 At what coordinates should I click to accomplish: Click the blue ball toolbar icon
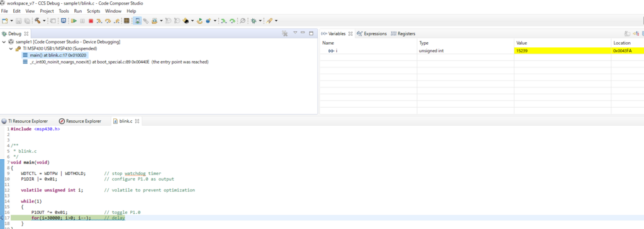coord(208,21)
